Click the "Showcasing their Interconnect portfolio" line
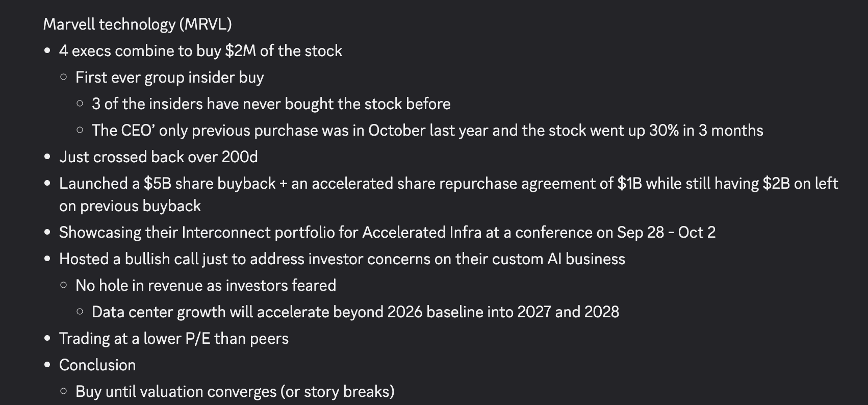Viewport: 868px width, 405px height. coord(387,232)
